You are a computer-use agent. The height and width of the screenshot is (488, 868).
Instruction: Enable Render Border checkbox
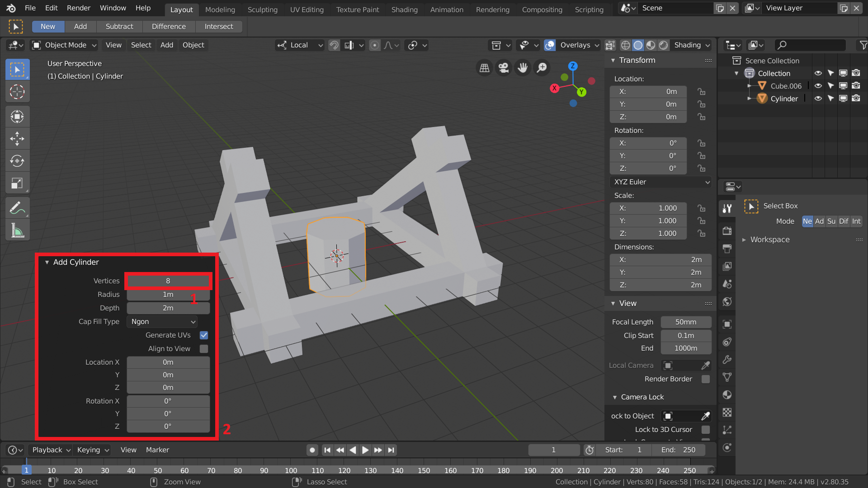pos(705,379)
